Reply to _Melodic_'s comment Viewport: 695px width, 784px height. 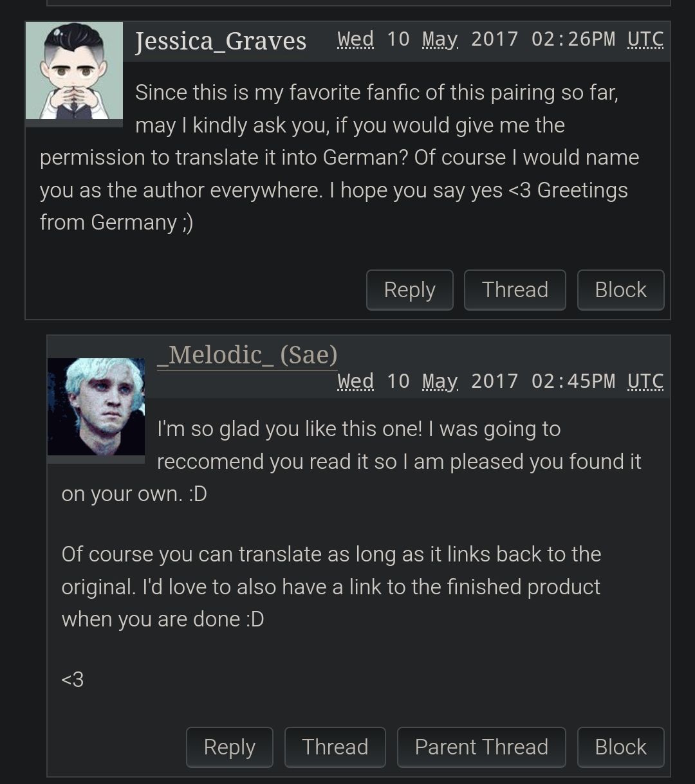point(230,747)
